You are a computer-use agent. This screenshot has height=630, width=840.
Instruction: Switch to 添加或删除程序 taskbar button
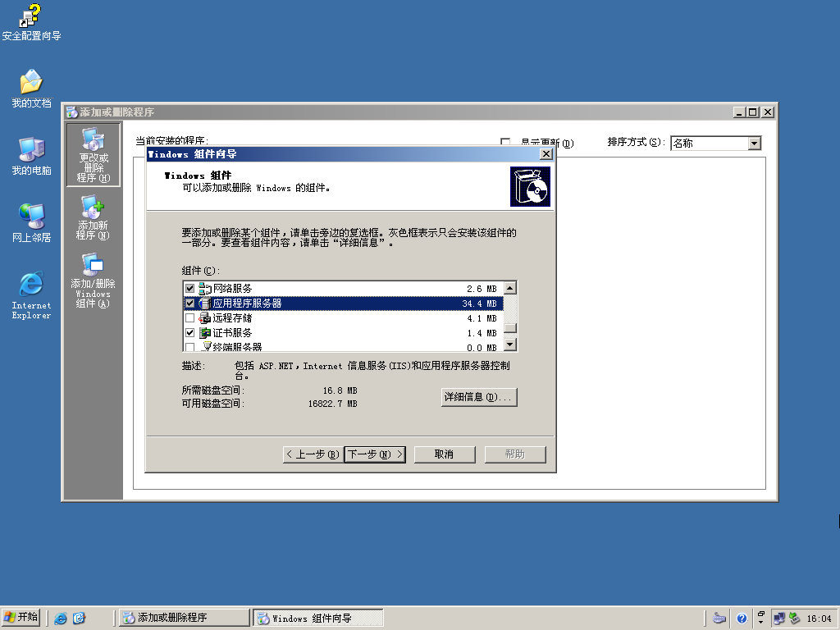pyautogui.click(x=185, y=618)
